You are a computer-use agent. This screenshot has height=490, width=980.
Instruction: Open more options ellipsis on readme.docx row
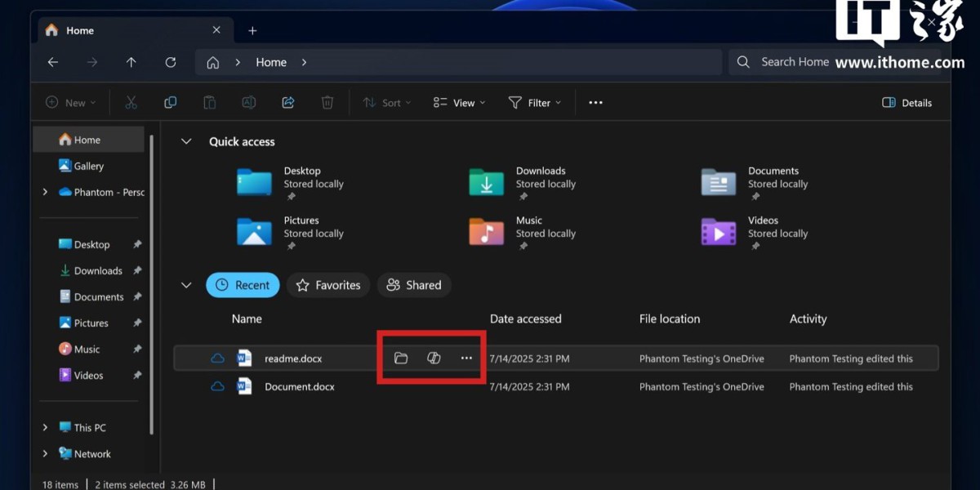pyautogui.click(x=466, y=359)
